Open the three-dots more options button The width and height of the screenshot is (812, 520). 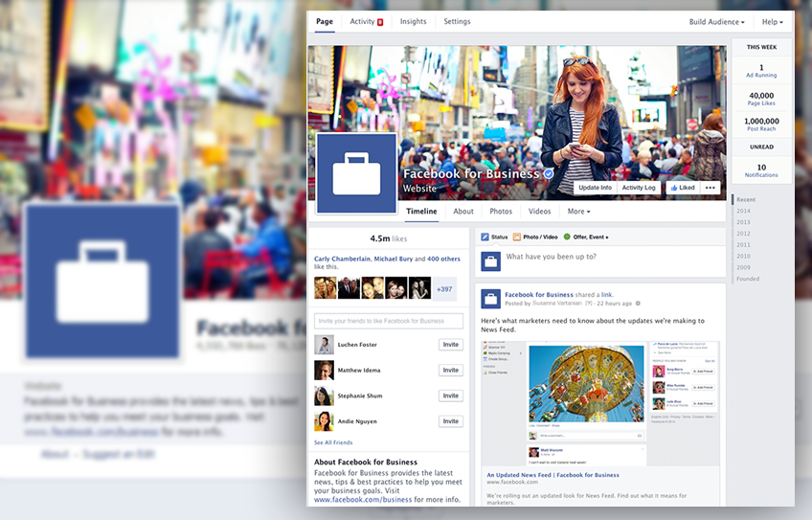710,188
